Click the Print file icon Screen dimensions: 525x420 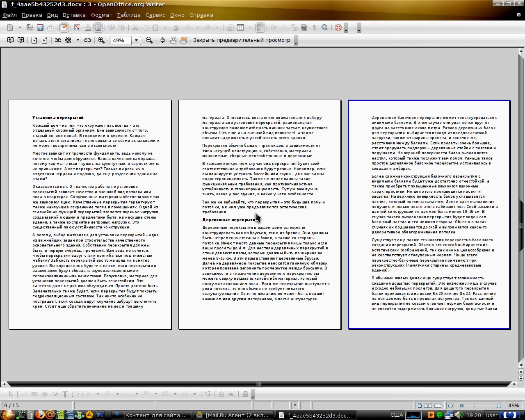tap(88, 28)
